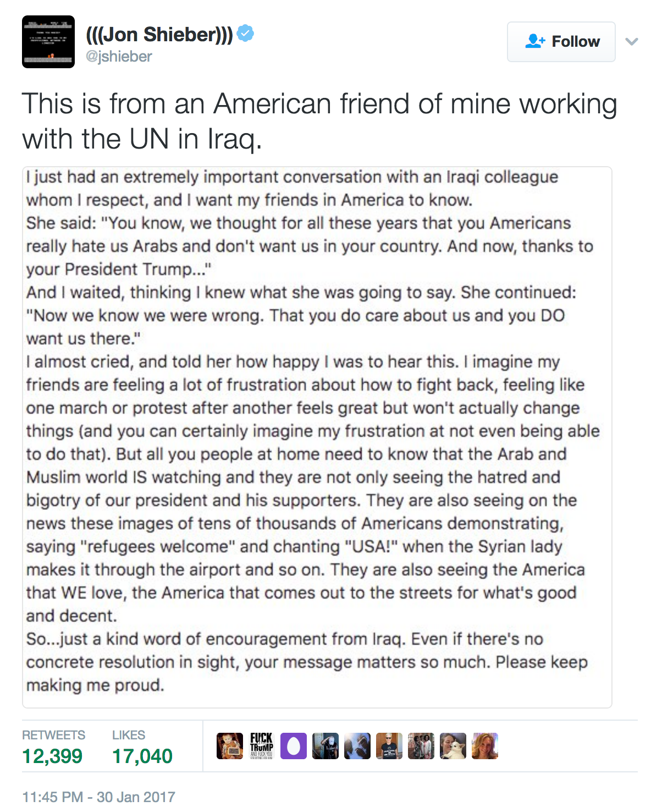Click the blue verified badge
The width and height of the screenshot is (651, 812).
[x=245, y=34]
